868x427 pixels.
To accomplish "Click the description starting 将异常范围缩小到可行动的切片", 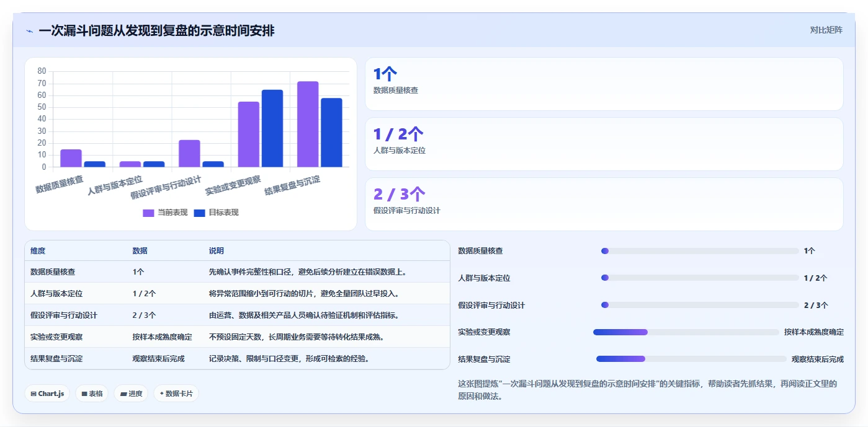I will coord(304,294).
